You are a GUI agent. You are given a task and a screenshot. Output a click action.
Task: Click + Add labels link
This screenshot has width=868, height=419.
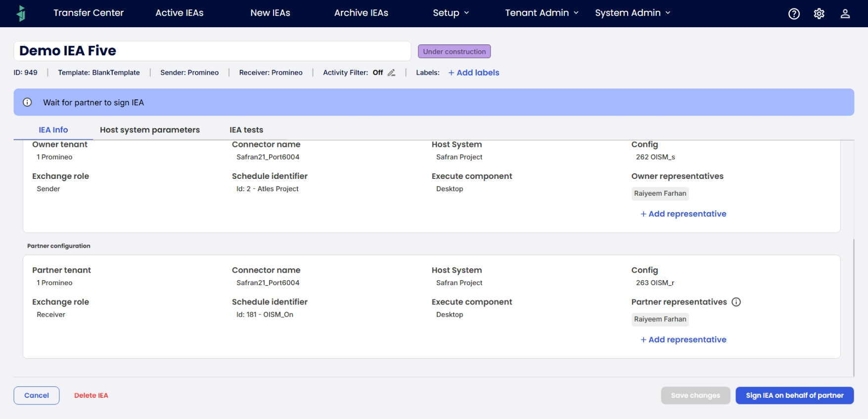(x=474, y=73)
